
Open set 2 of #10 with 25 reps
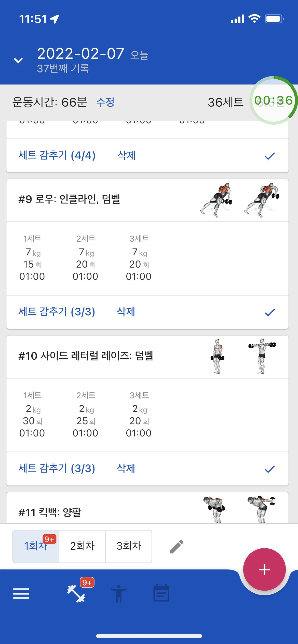[x=85, y=414]
